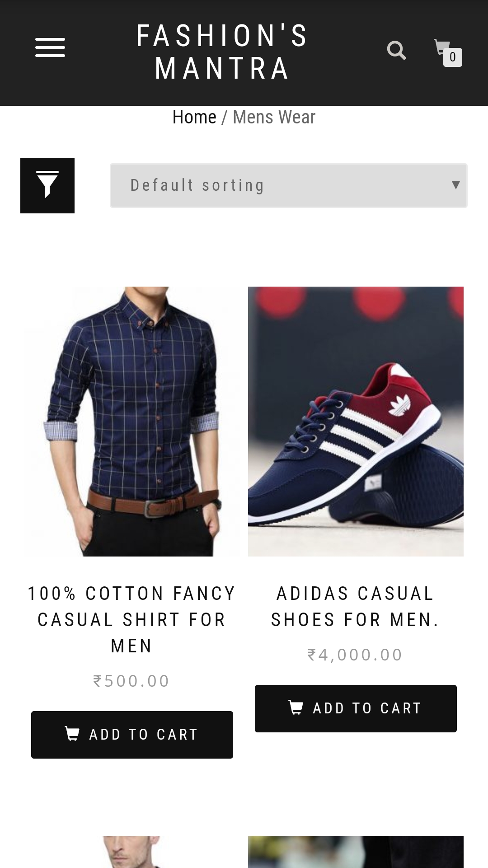This screenshot has height=868, width=488.
Task: Go to Home via breadcrumb
Action: click(x=194, y=117)
